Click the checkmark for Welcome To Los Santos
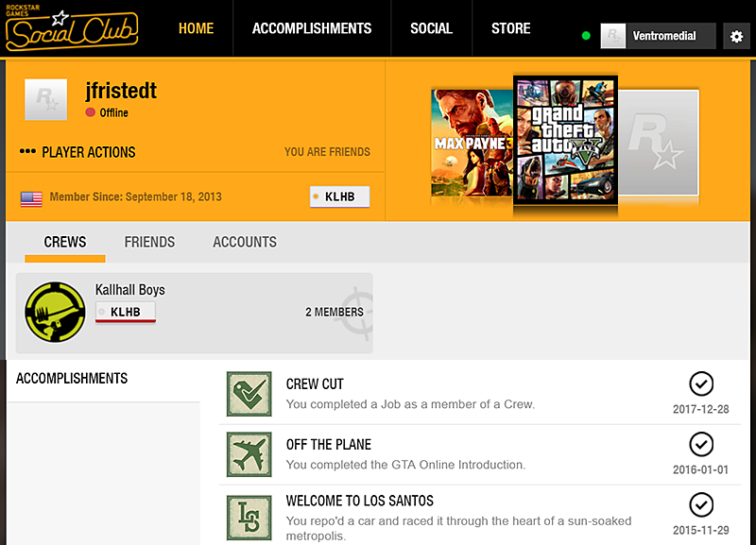This screenshot has height=545, width=756. 701,505
